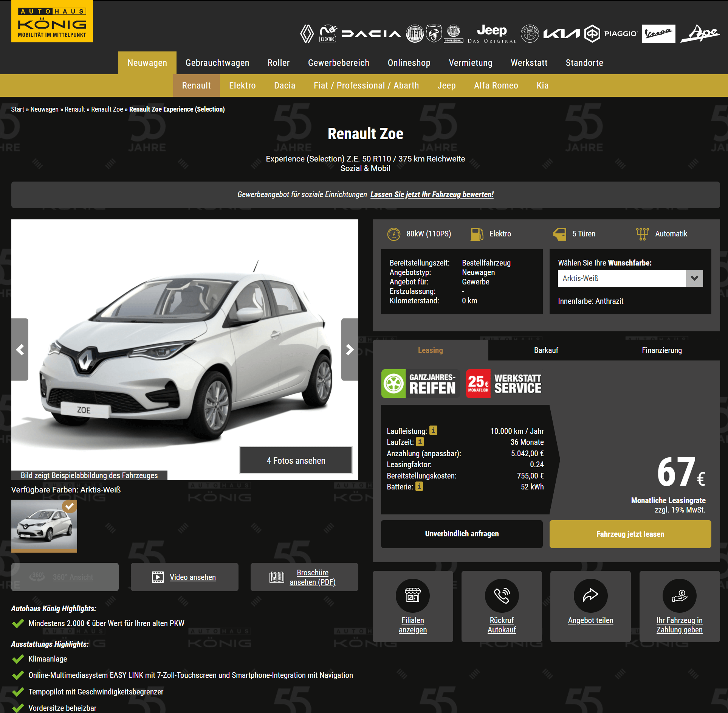Go to Neuwagen in breadcrumb
Screen dimensions: 728x713
(x=44, y=109)
